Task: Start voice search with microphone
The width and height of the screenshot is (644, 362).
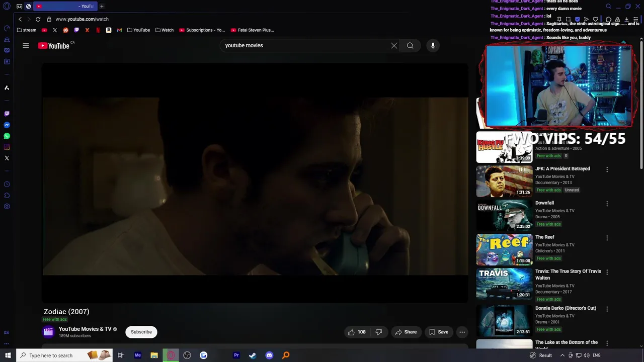Action: 433,45
